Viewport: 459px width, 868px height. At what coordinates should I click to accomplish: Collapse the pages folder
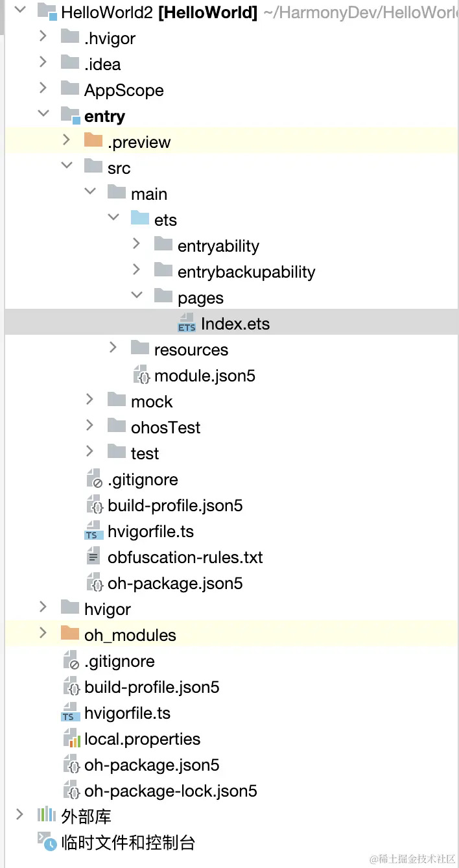[x=137, y=298]
